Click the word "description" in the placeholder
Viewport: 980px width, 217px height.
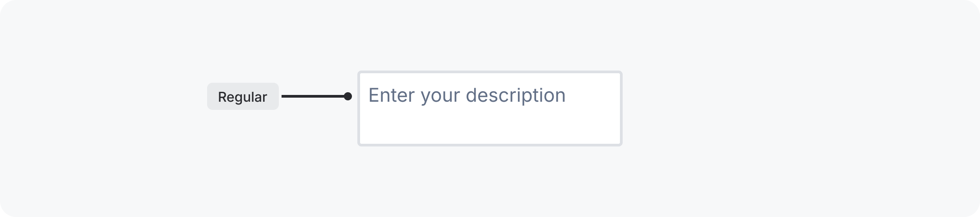pos(515,95)
